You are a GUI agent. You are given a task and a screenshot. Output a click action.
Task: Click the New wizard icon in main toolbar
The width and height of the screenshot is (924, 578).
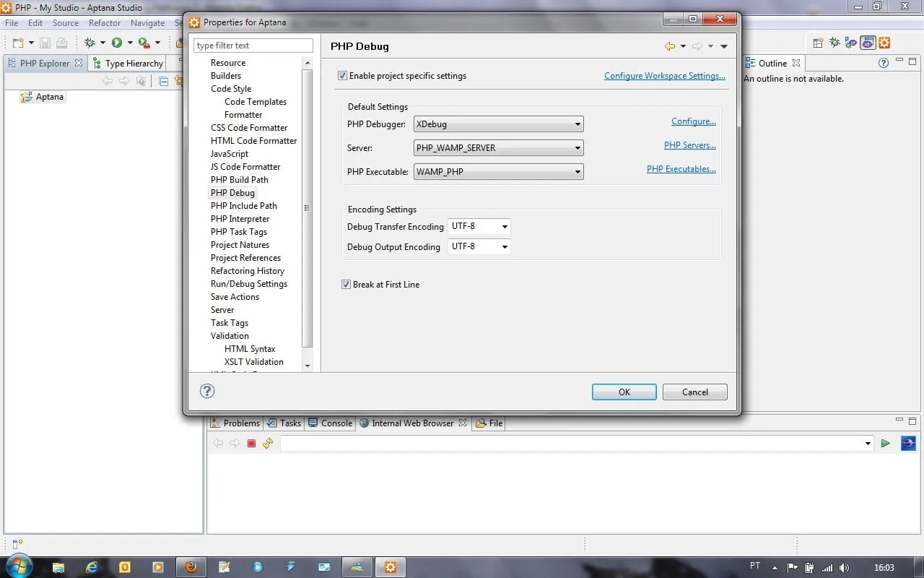(x=17, y=43)
